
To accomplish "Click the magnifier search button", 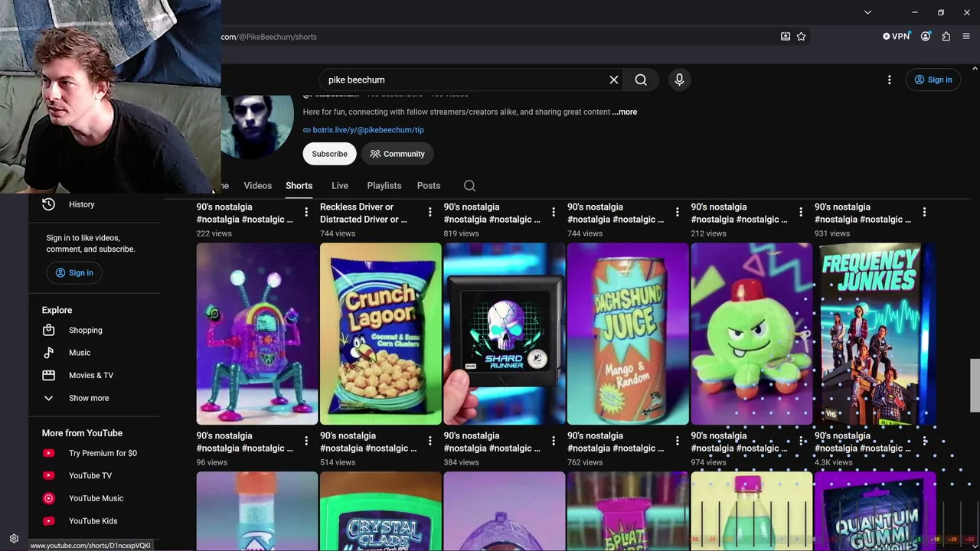I will [641, 80].
